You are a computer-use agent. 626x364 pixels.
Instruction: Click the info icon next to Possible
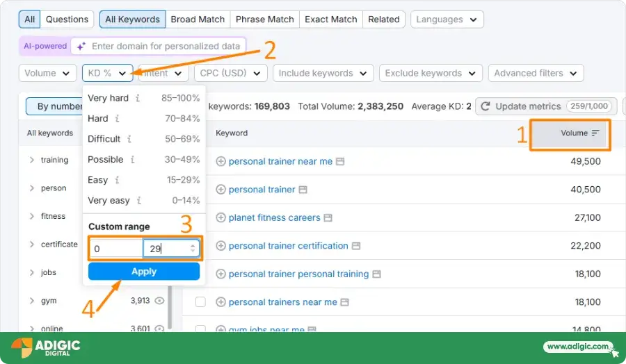click(132, 160)
